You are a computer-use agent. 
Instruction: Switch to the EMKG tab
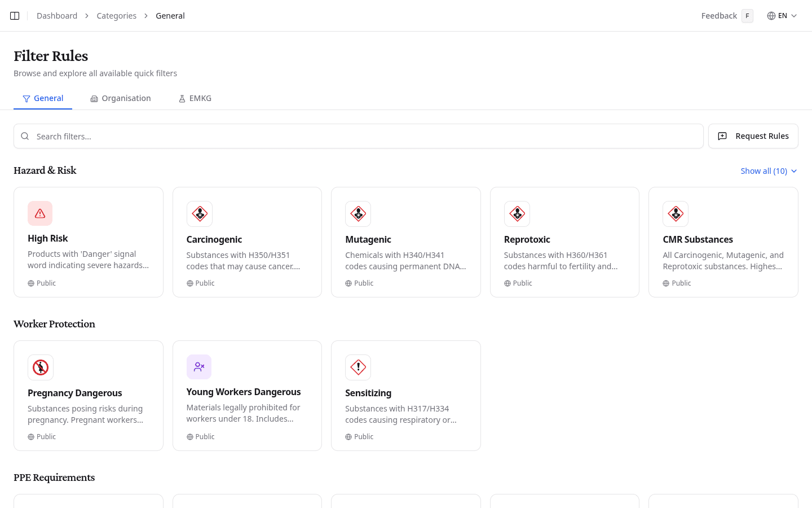coord(195,98)
